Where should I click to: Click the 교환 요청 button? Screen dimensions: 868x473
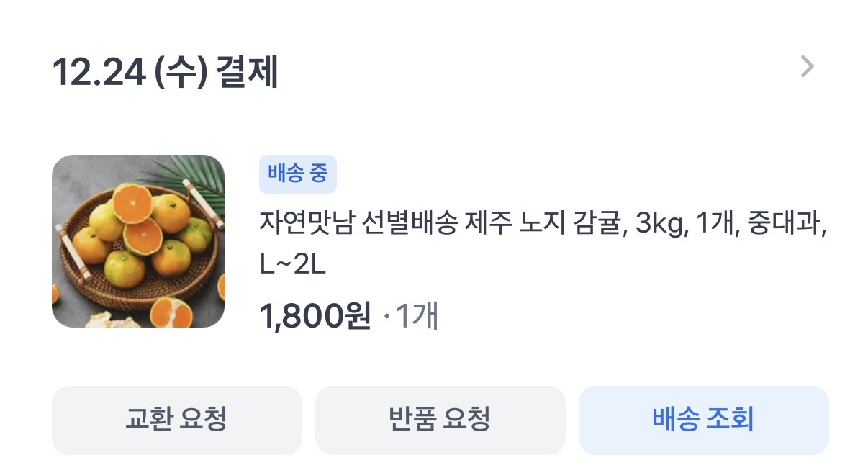[177, 420]
